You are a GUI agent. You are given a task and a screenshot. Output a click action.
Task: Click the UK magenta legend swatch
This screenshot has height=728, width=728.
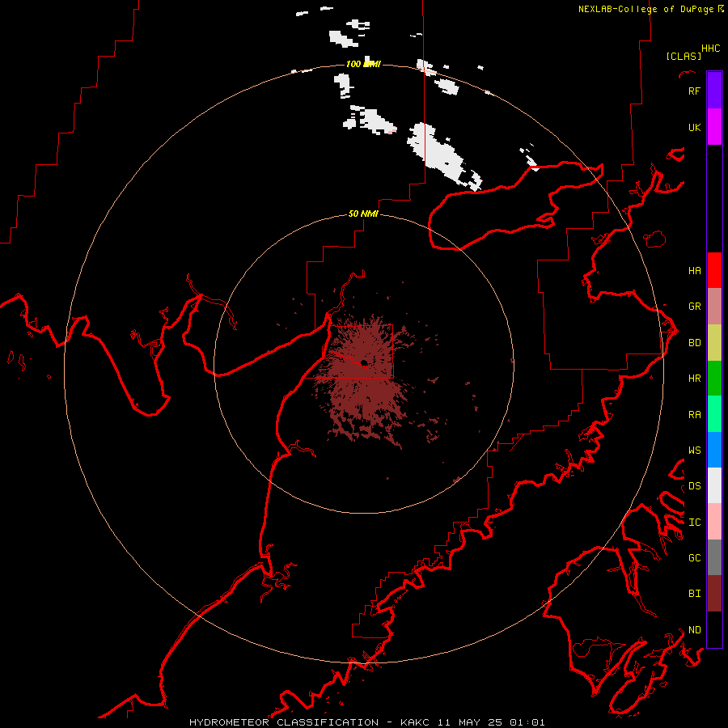[714, 127]
